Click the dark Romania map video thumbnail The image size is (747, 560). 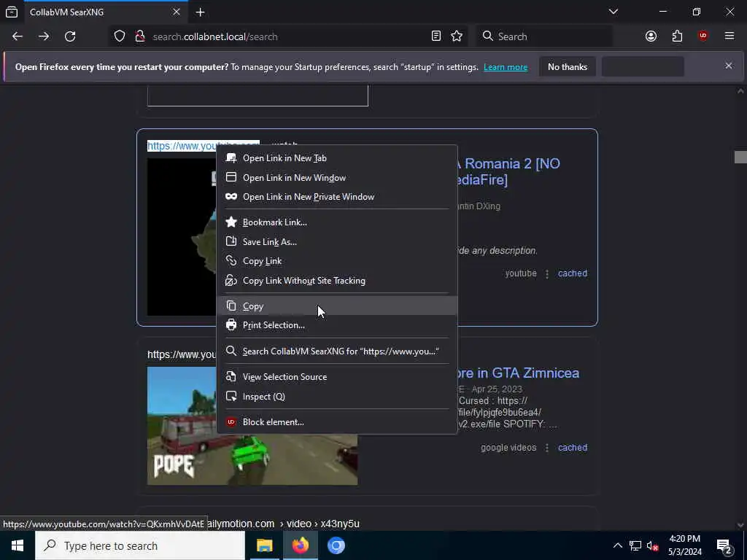[182, 237]
